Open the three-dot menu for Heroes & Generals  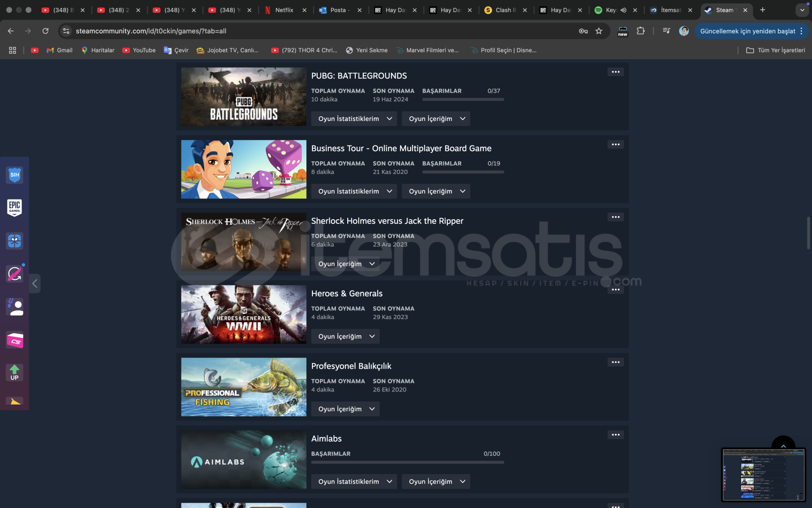click(616, 290)
